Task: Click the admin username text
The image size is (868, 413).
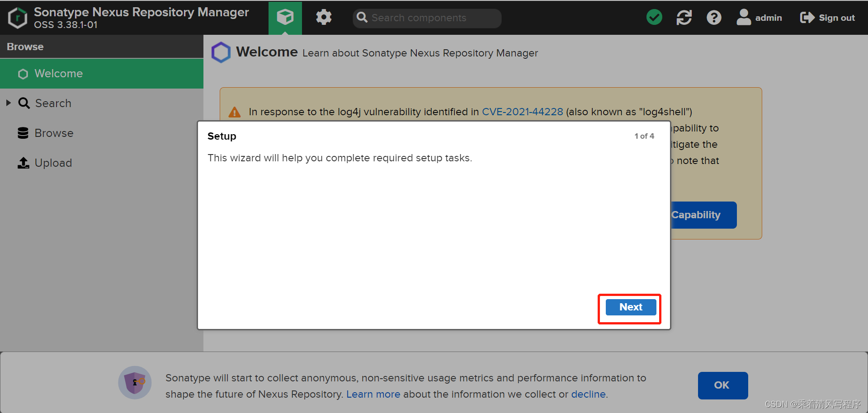Action: pos(769,18)
